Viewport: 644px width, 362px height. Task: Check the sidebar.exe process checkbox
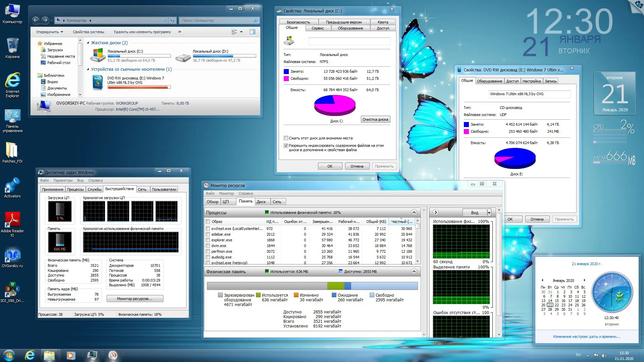point(208,235)
